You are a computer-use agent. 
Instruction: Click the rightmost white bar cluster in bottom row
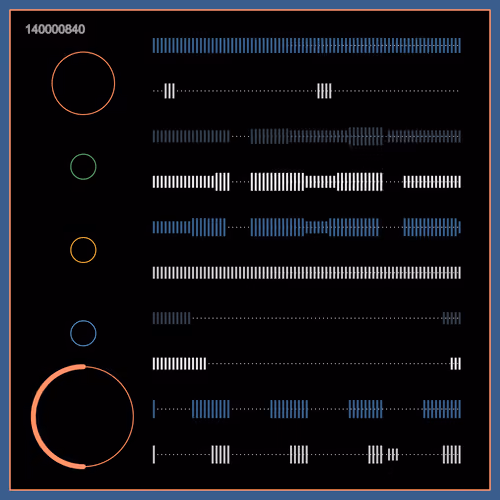coord(452,454)
